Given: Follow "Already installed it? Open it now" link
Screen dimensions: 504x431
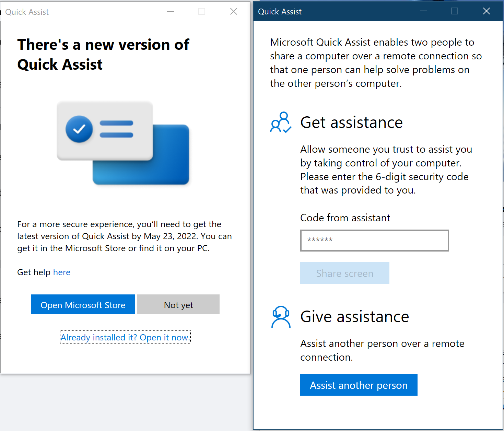Looking at the screenshot, I should (125, 337).
